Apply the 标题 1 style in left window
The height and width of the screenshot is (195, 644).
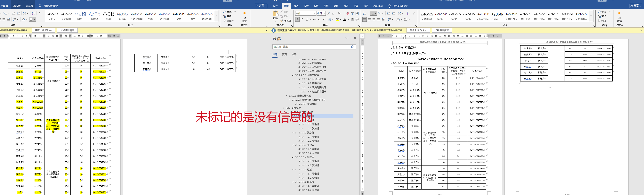coord(80,16)
